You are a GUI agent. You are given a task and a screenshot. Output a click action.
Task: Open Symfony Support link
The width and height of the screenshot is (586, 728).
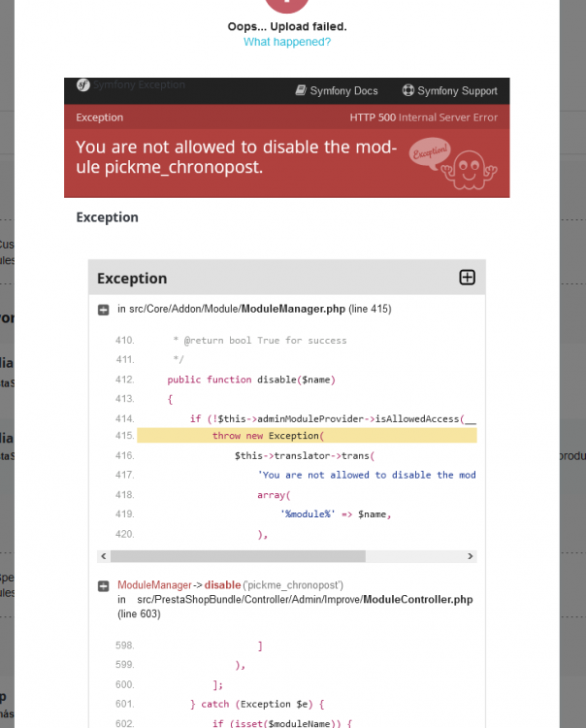click(x=449, y=90)
